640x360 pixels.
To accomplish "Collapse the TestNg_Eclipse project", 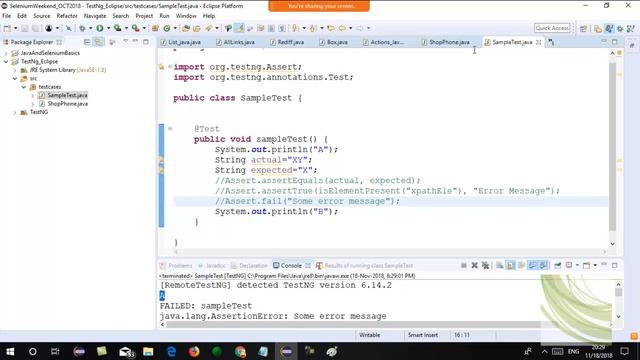I will click(6, 62).
